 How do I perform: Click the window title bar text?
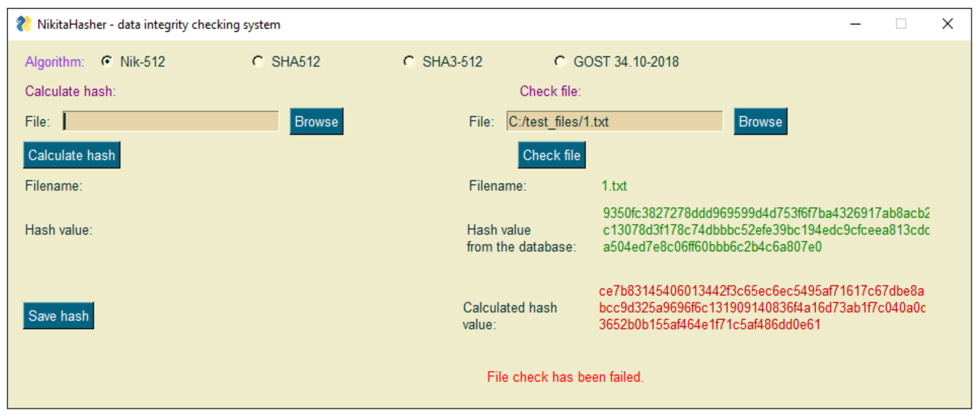click(159, 25)
